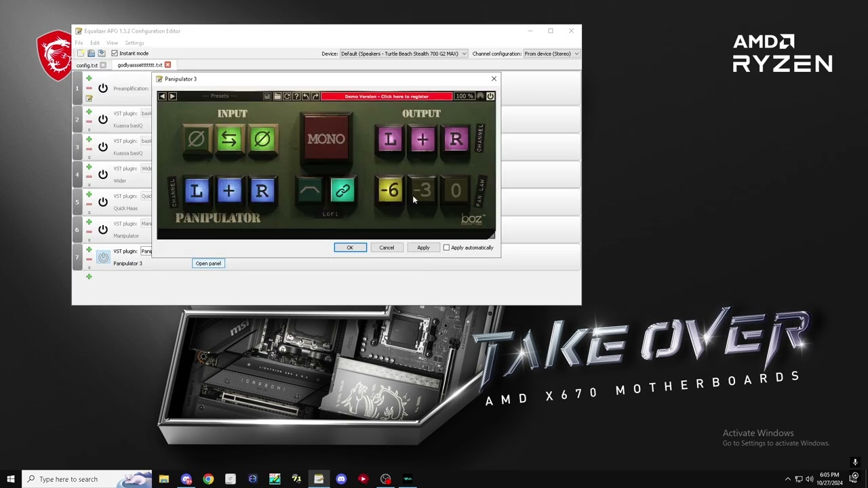Open the Device dropdown
This screenshot has width=868, height=488.
pos(403,54)
